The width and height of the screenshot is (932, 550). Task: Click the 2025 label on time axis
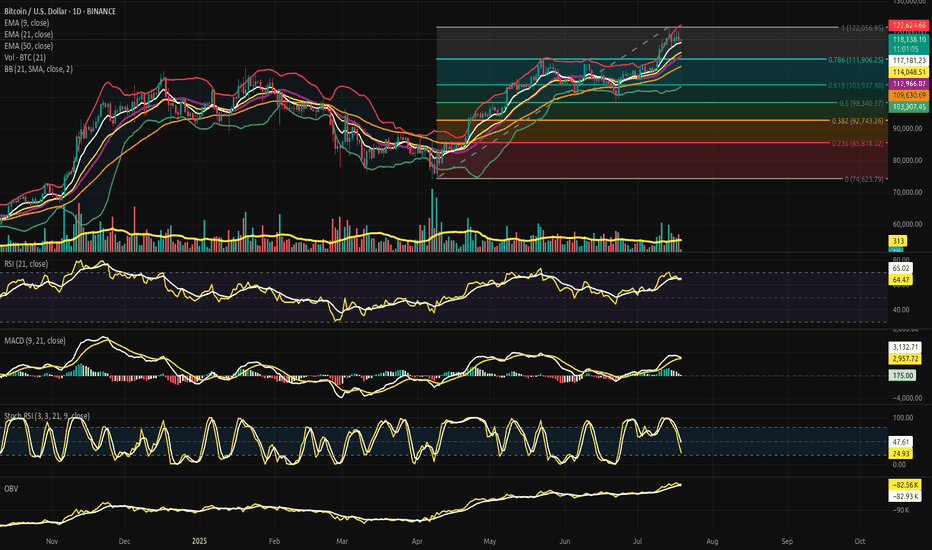pos(199,542)
